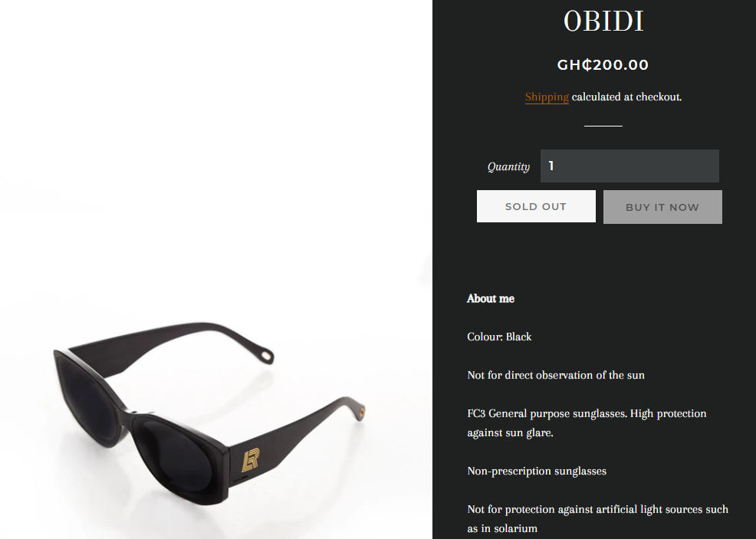Click the orange-tipped end of the near temple arm
Image resolution: width=756 pixels, height=539 pixels.
click(361, 412)
